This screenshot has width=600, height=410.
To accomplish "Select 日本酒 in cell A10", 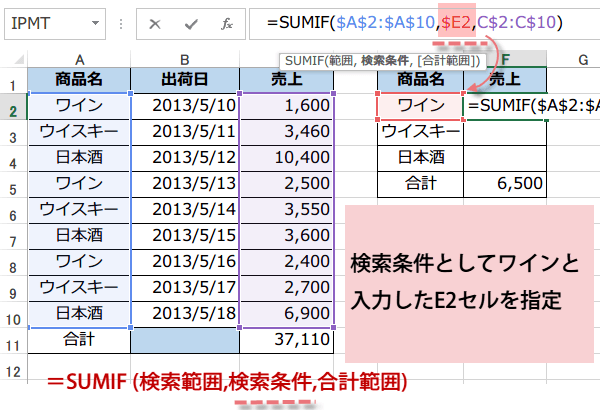I will click(x=79, y=314).
